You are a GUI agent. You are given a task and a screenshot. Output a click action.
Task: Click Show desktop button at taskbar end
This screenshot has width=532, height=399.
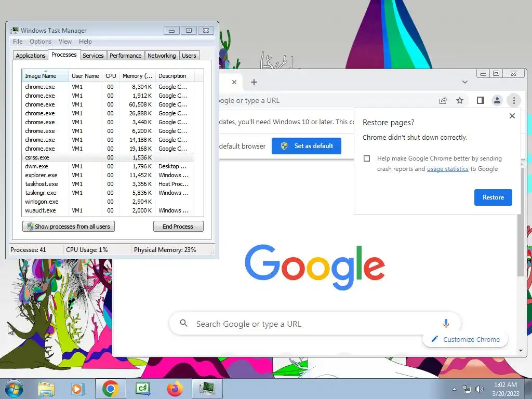[x=528, y=389]
